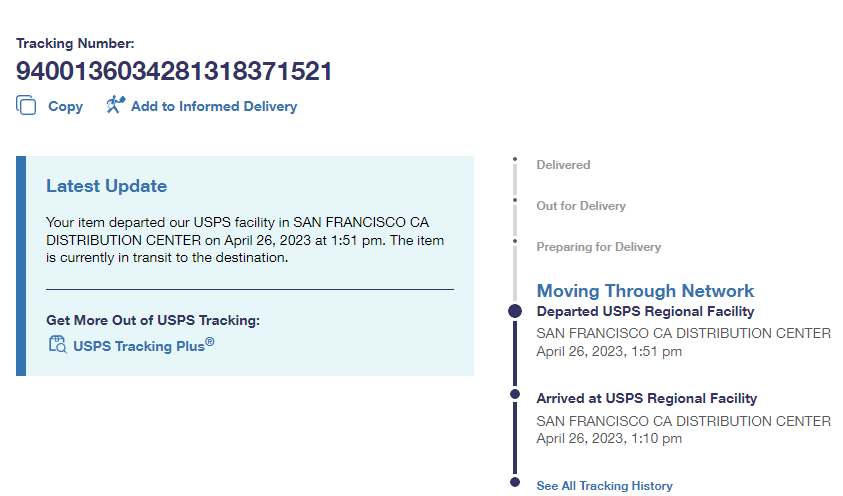Click the Delivered status dot on timeline
Image resolution: width=843 pixels, height=496 pixels.
click(x=515, y=159)
